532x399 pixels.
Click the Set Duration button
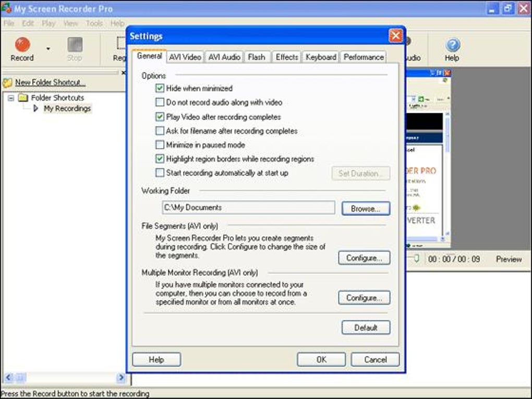[x=361, y=173]
